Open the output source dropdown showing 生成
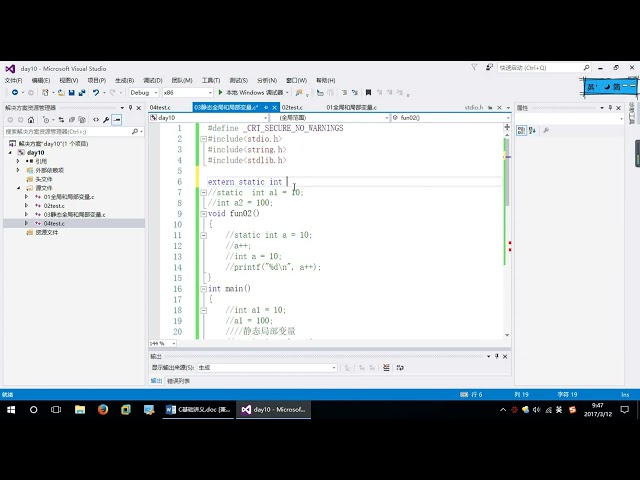The height and width of the screenshot is (480, 640). click(x=267, y=368)
